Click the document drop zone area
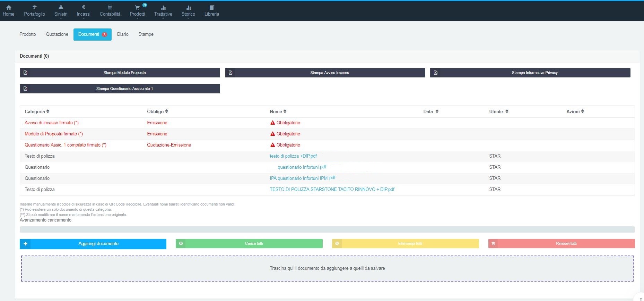644x301 pixels. coord(327,268)
